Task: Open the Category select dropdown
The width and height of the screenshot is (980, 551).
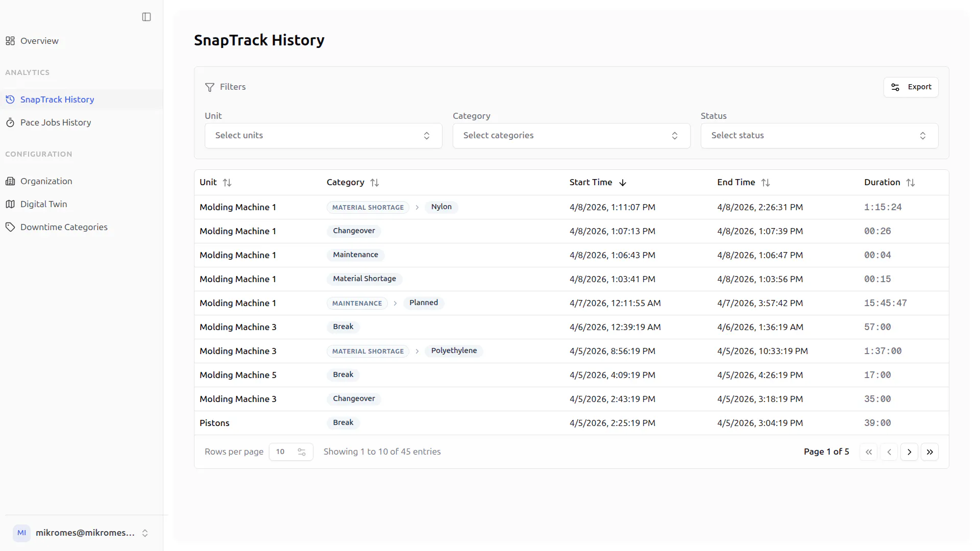Action: (x=572, y=136)
